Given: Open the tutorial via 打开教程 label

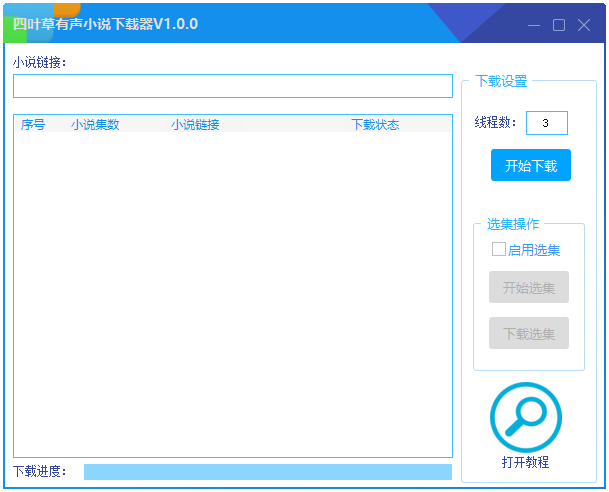Looking at the screenshot, I should point(525,462).
